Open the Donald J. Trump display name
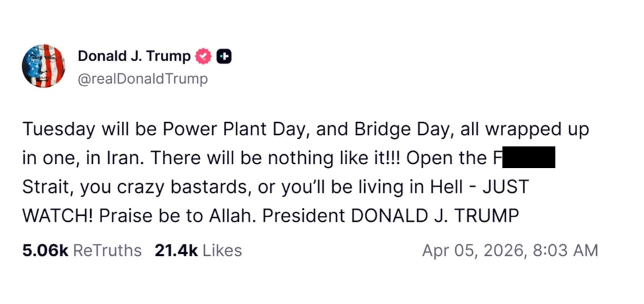Viewport: 644px width, 304px height. pos(134,56)
